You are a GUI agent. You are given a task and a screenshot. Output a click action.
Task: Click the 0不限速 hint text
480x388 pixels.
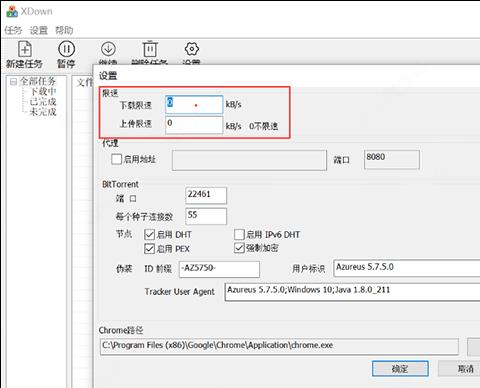tap(263, 126)
